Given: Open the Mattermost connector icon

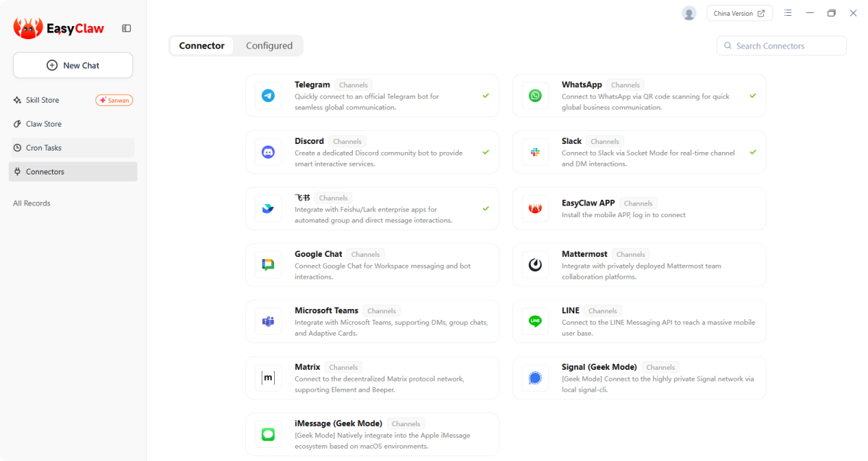Looking at the screenshot, I should point(535,265).
